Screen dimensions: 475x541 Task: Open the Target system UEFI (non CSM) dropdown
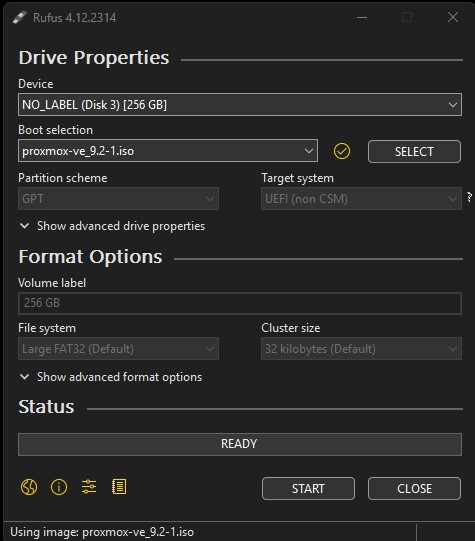(x=361, y=199)
